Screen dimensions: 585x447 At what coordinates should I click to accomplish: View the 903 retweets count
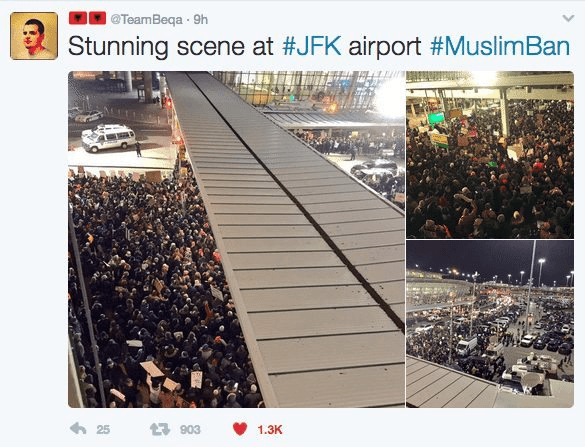tap(190, 430)
